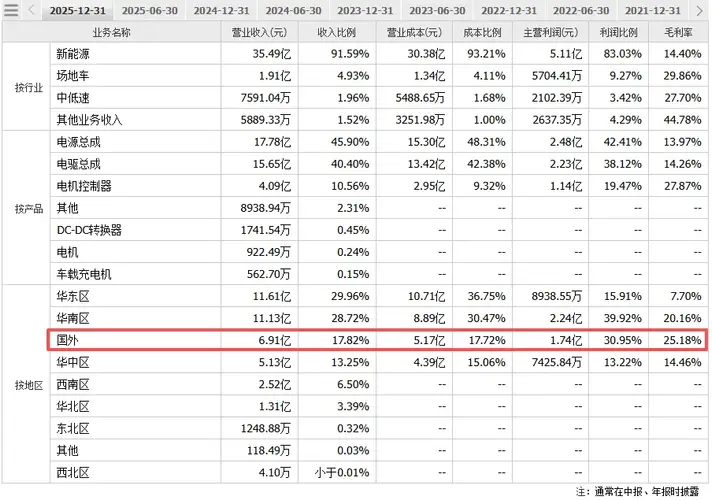Click 西南区 revenue share 6.50%
The width and height of the screenshot is (712, 500).
click(353, 384)
